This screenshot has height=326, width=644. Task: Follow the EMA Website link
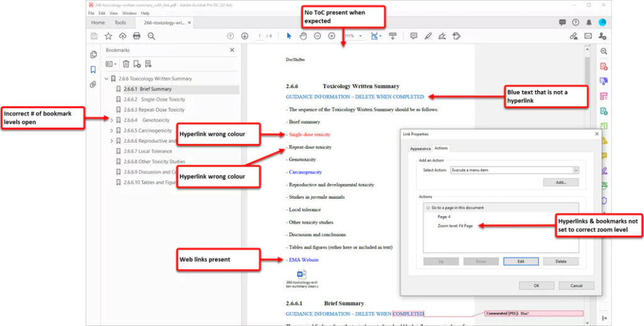pyautogui.click(x=304, y=260)
